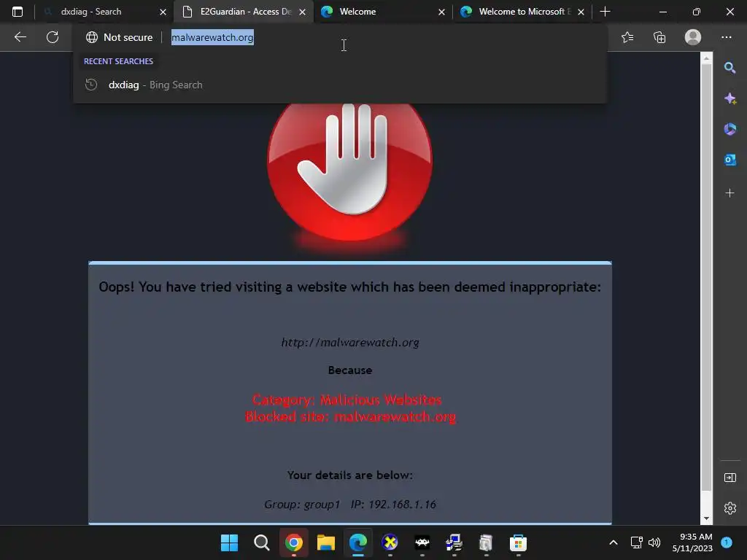Refresh the blocked page

pos(53,37)
